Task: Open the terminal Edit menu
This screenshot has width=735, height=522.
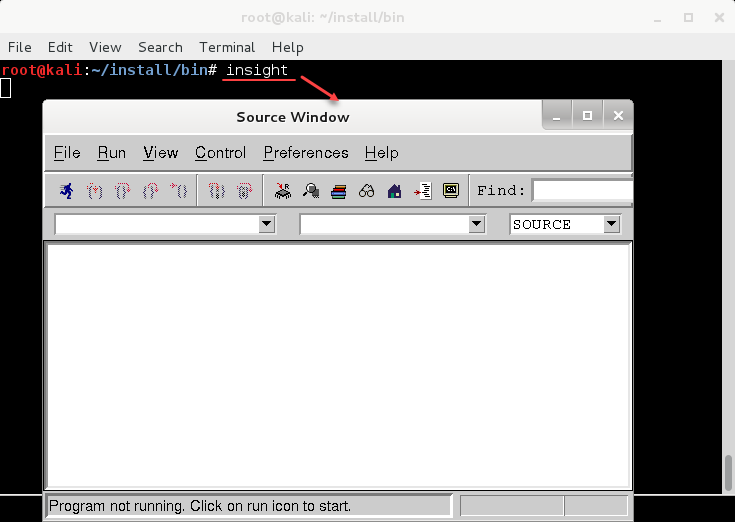Action: pos(60,47)
